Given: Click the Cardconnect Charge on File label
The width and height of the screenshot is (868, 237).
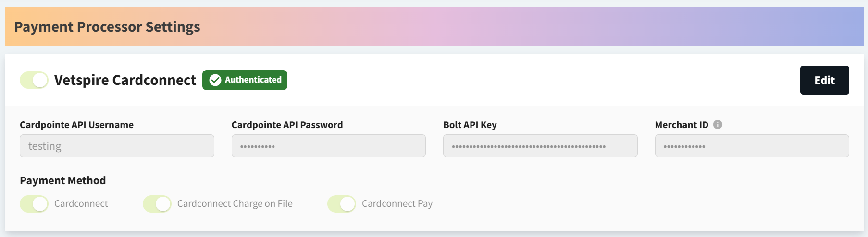Looking at the screenshot, I should 235,204.
